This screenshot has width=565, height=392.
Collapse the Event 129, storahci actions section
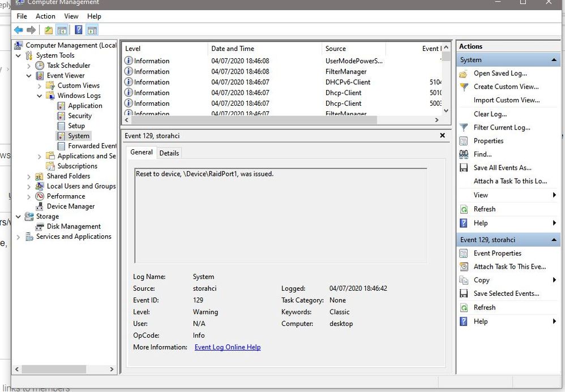coord(554,240)
